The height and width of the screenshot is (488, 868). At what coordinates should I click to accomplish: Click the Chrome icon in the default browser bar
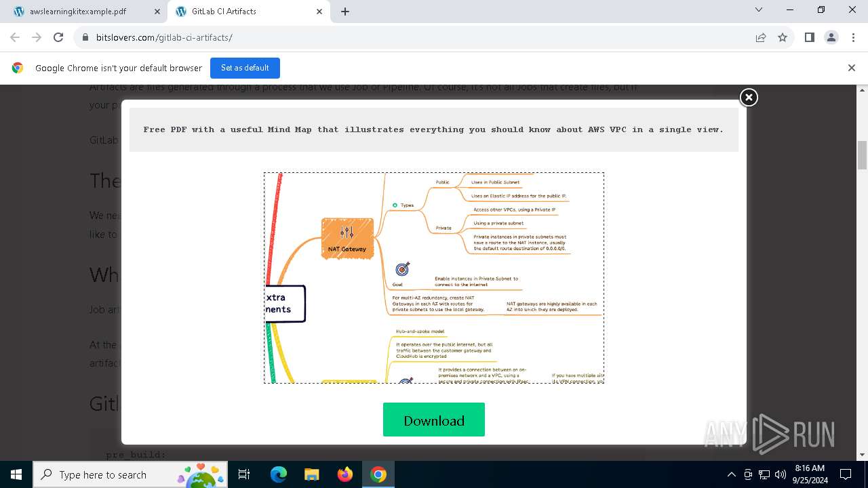pos(18,68)
